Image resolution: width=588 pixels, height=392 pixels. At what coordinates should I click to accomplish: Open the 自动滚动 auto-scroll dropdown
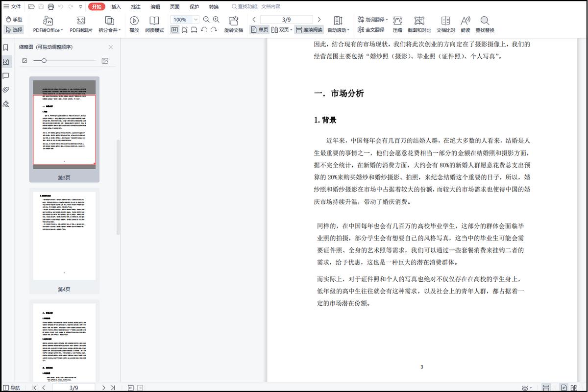[x=337, y=29]
